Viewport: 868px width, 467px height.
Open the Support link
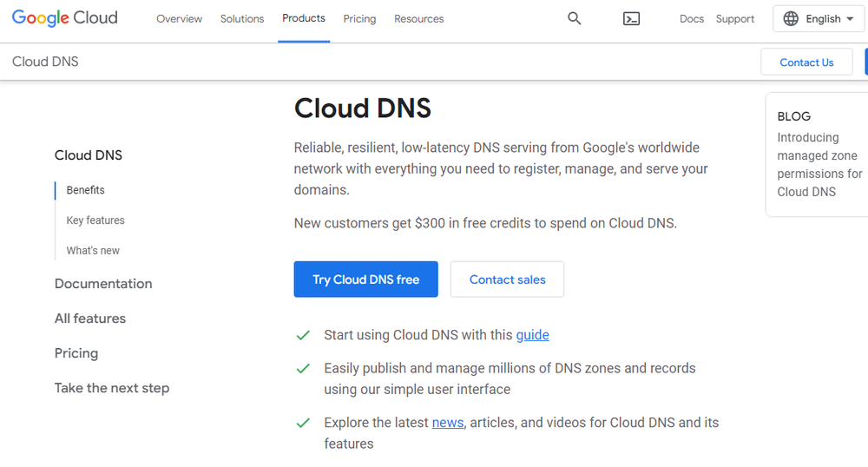click(734, 19)
